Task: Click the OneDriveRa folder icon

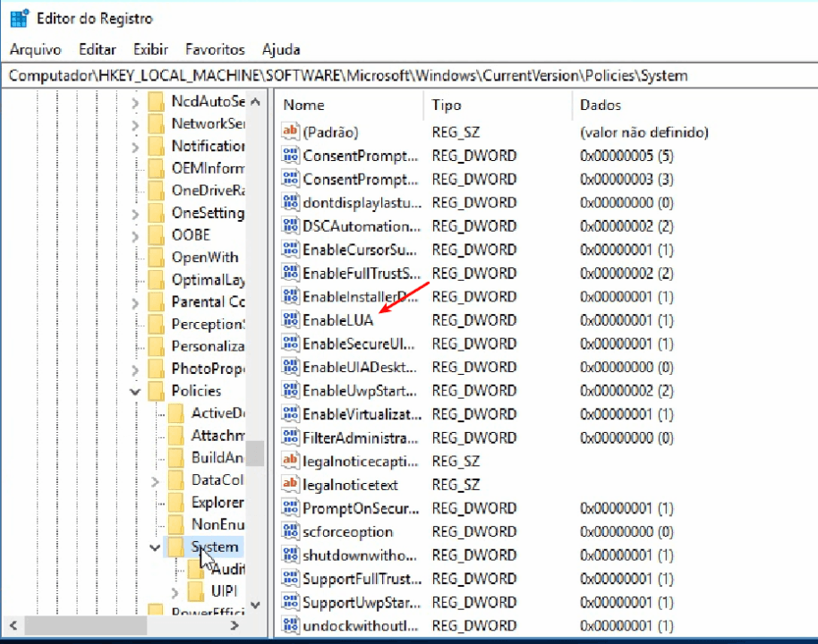Action: (156, 191)
